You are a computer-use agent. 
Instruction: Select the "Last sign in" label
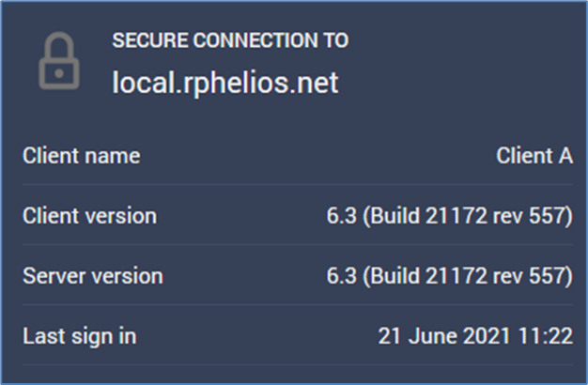[79, 335]
